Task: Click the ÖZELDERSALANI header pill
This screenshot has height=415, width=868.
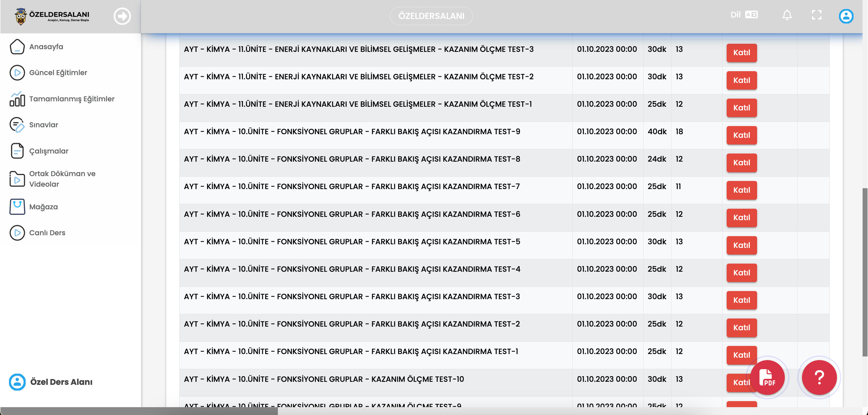Action: click(x=431, y=16)
